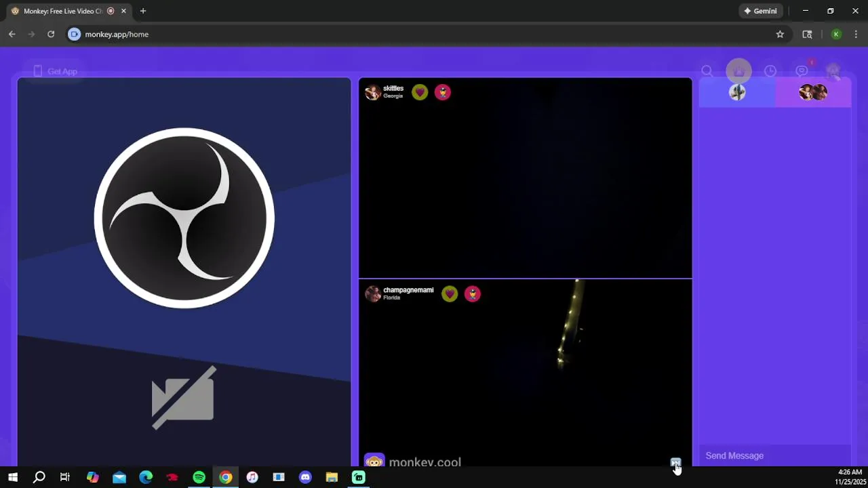Open iTunes from the taskbar
This screenshot has width=868, height=488.
click(x=252, y=477)
